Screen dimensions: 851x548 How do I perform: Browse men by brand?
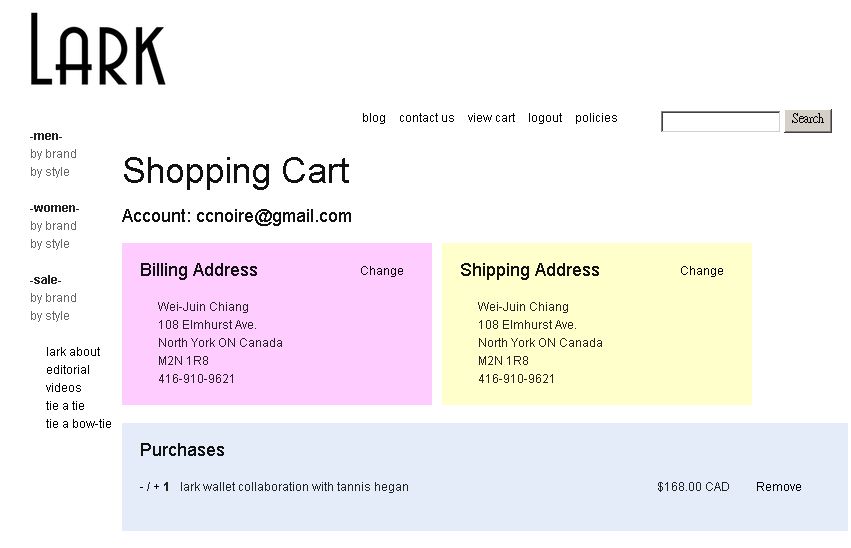click(x=53, y=154)
